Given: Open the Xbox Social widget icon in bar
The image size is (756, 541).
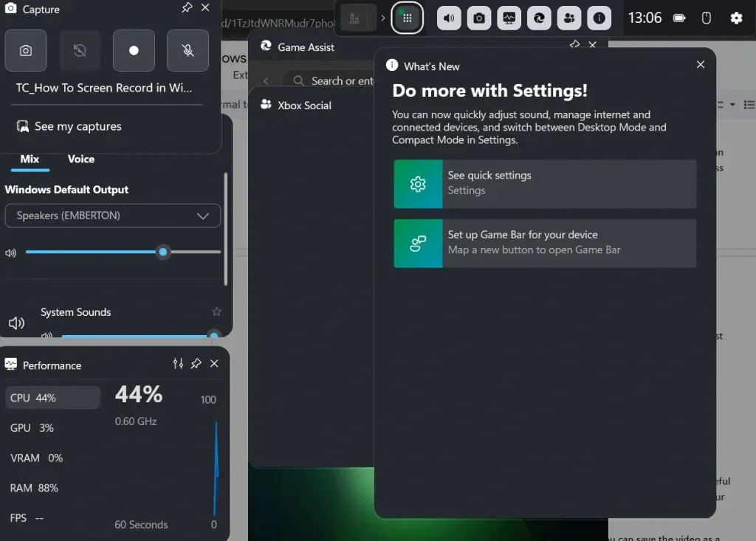Looking at the screenshot, I should click(x=569, y=18).
